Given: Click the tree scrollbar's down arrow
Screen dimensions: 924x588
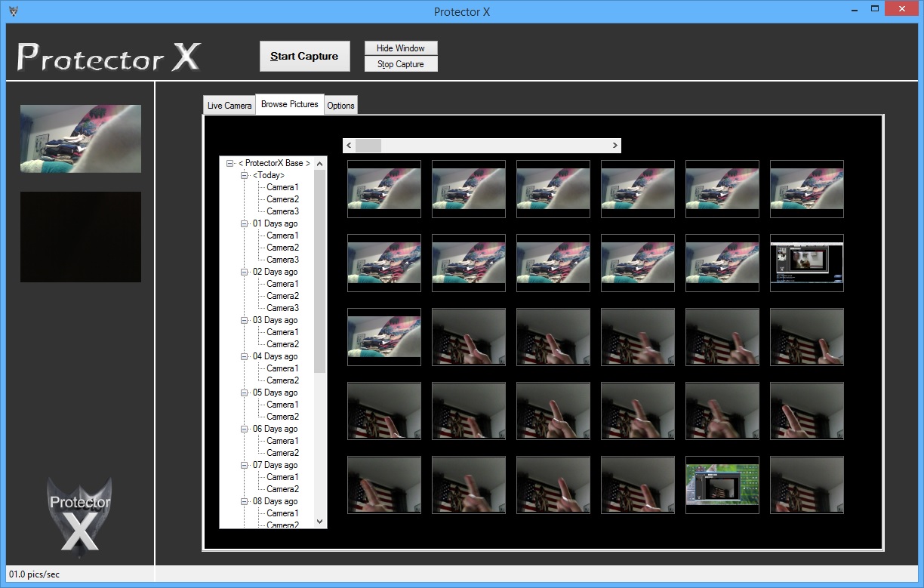Looking at the screenshot, I should pyautogui.click(x=319, y=521).
